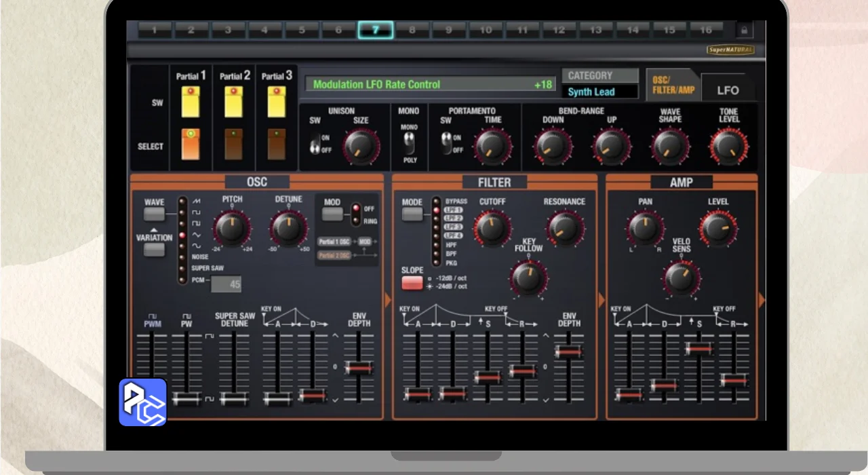Viewport: 868px width, 475px height.
Task: Click the lock icon beside part 16
Action: point(744,31)
